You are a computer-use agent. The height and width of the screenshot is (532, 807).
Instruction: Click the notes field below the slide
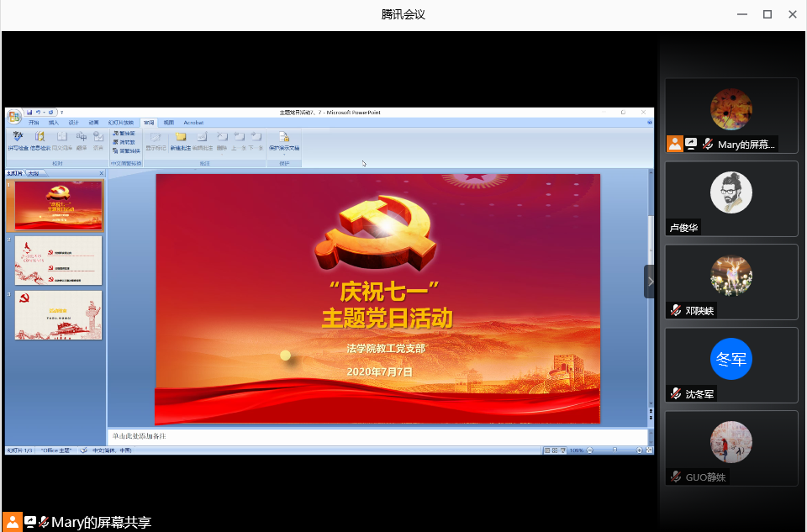click(x=378, y=437)
